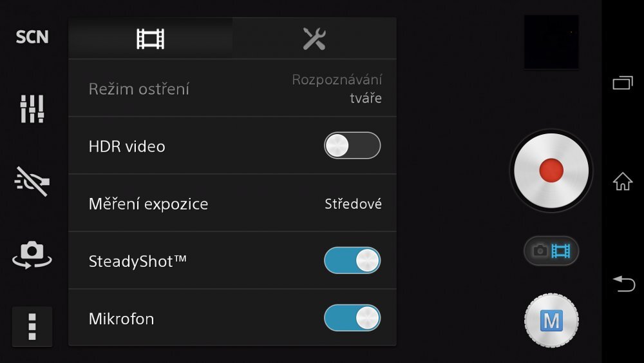Tap the SCN scene selection icon
This screenshot has height=363, width=644.
(32, 37)
